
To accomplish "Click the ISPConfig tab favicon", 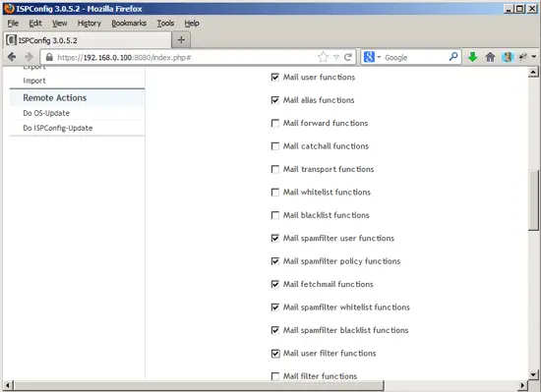I will coord(12,40).
